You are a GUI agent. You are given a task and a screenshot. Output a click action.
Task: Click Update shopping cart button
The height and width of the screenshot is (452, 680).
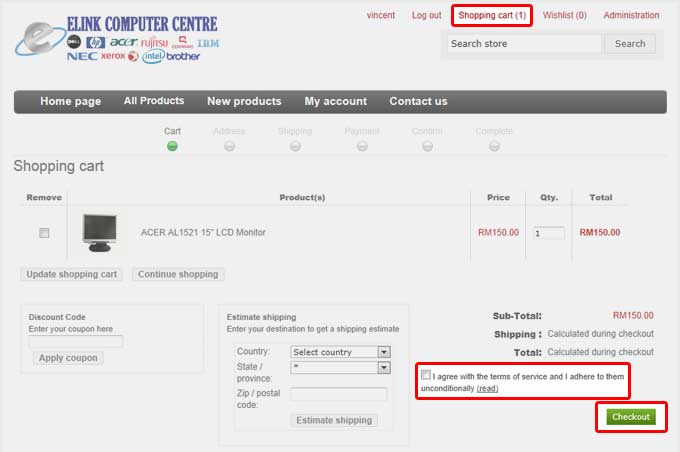72,274
